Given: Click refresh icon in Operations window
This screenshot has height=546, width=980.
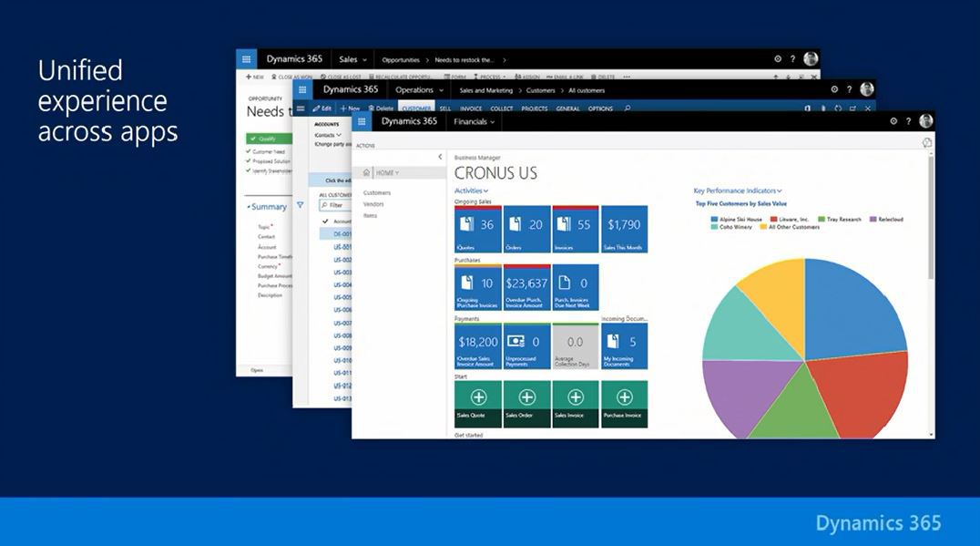Looking at the screenshot, I should coord(838,108).
